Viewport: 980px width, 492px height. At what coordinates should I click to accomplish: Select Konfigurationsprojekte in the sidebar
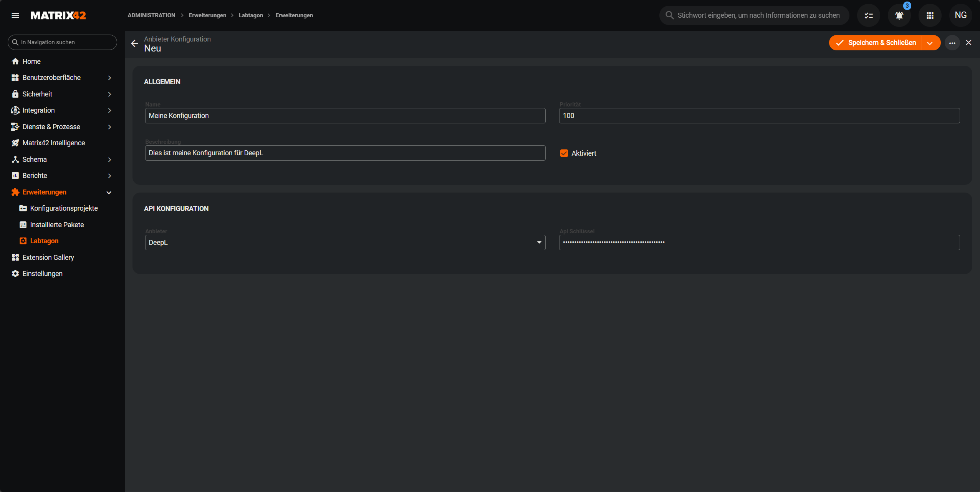point(64,208)
